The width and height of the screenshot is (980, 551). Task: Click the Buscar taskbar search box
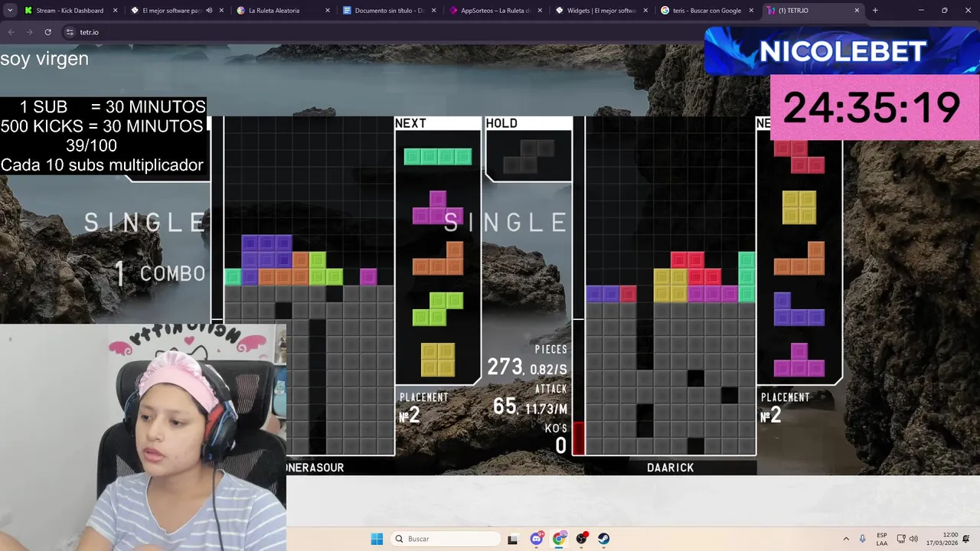(x=446, y=539)
